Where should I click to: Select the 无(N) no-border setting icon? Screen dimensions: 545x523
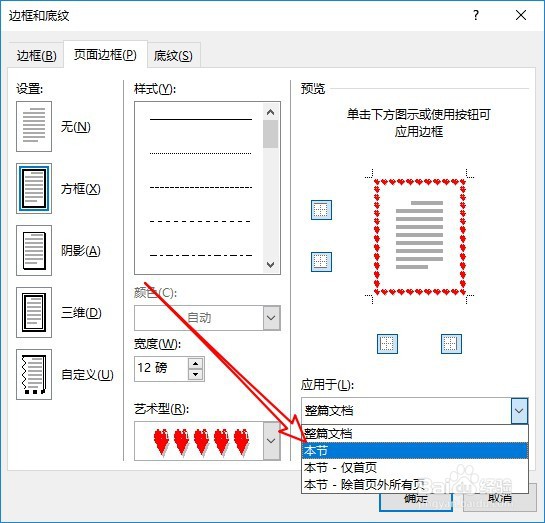[34, 126]
